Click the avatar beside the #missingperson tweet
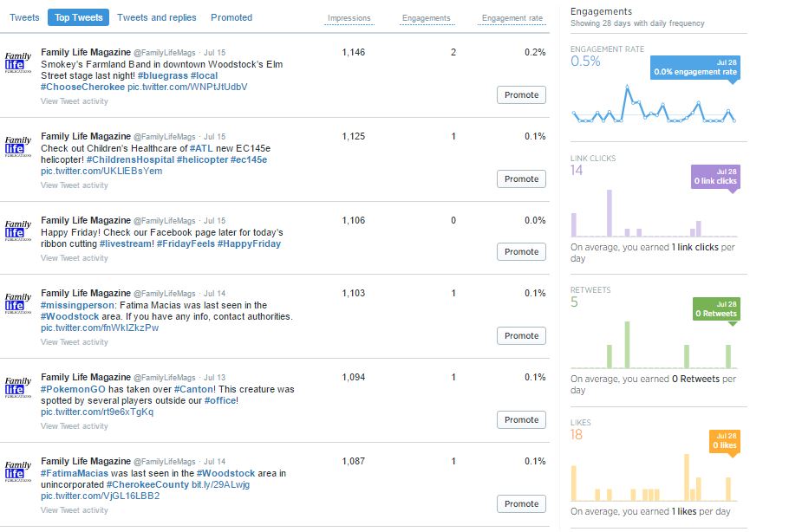 [x=18, y=304]
